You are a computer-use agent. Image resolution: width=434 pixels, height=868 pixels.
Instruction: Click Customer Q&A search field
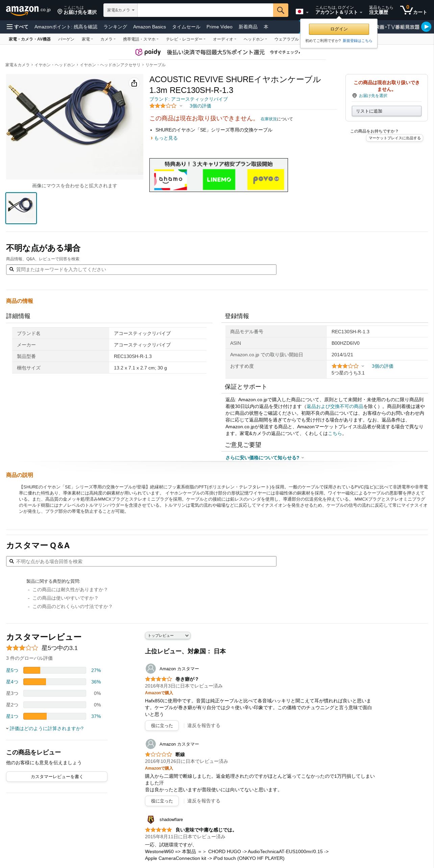click(141, 561)
